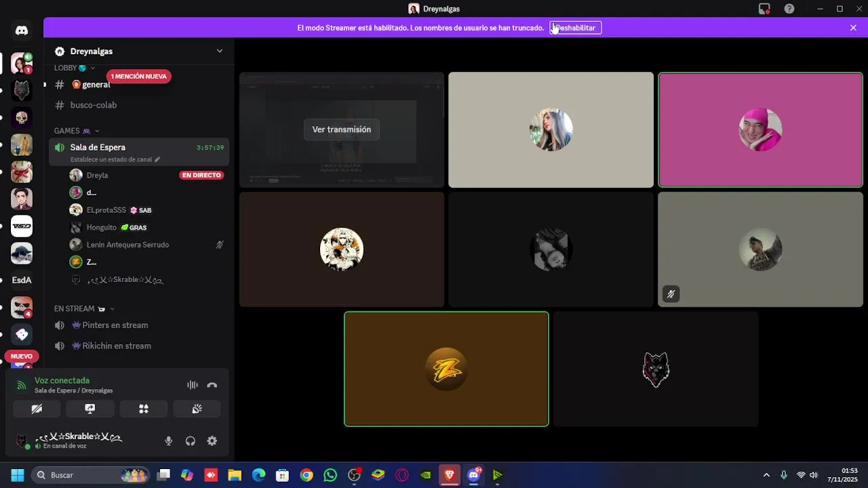The image size is (868, 488).
Task: Open Brave browser in taskbar
Action: tap(450, 475)
